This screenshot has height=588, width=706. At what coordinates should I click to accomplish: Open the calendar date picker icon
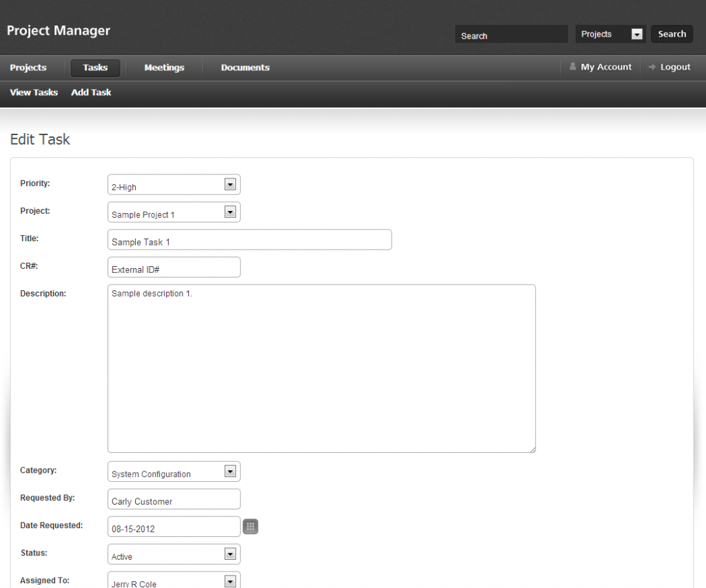[250, 527]
